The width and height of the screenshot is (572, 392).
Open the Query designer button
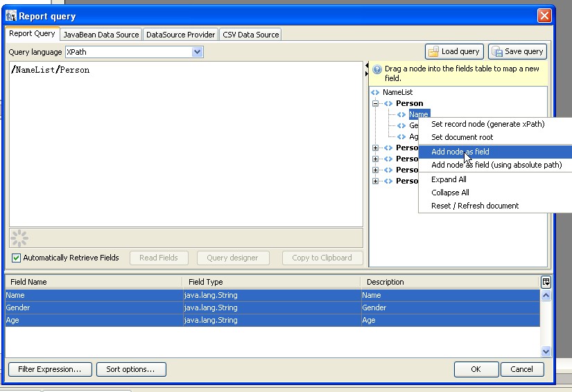pos(233,258)
